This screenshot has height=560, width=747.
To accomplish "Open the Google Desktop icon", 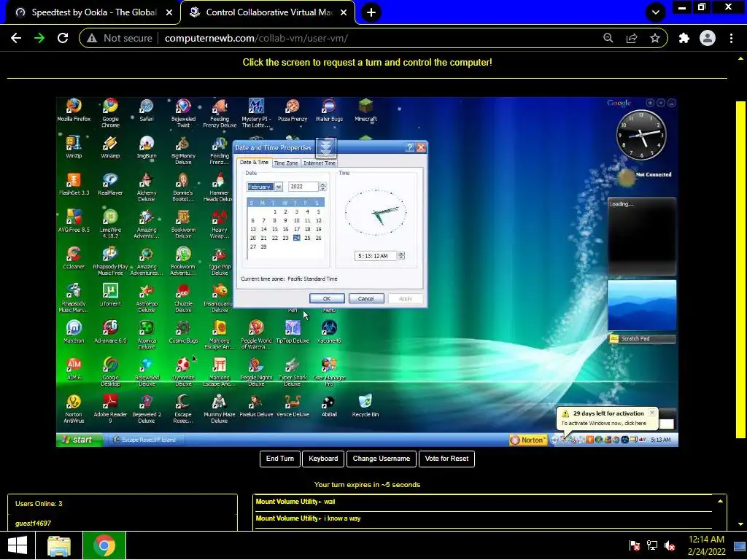I will (111, 371).
